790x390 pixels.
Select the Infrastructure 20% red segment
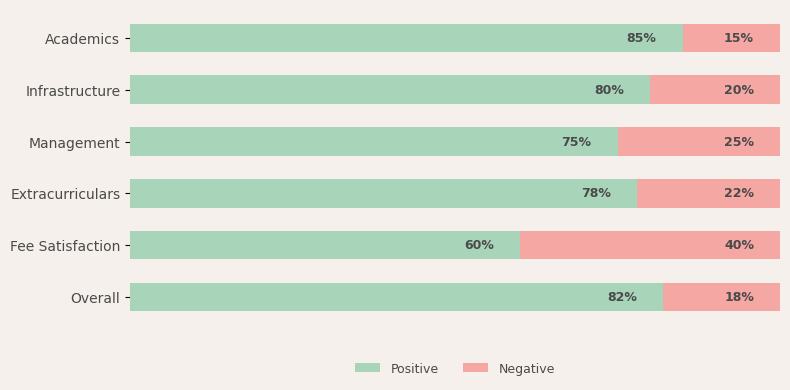715,90
